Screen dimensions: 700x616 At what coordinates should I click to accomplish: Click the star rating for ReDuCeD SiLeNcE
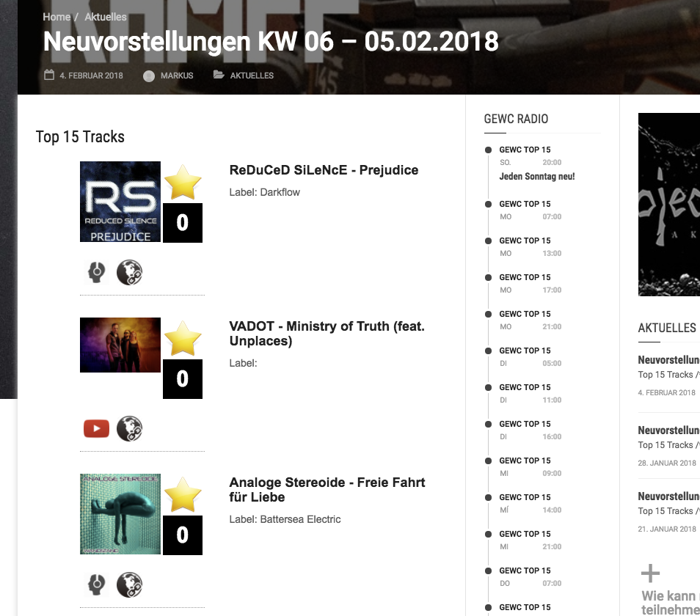tap(183, 182)
